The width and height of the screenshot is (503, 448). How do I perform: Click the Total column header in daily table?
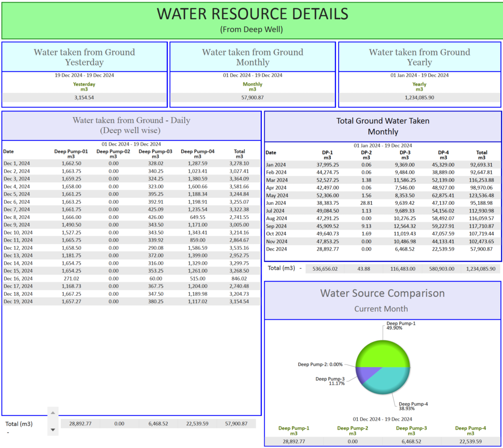(239, 152)
